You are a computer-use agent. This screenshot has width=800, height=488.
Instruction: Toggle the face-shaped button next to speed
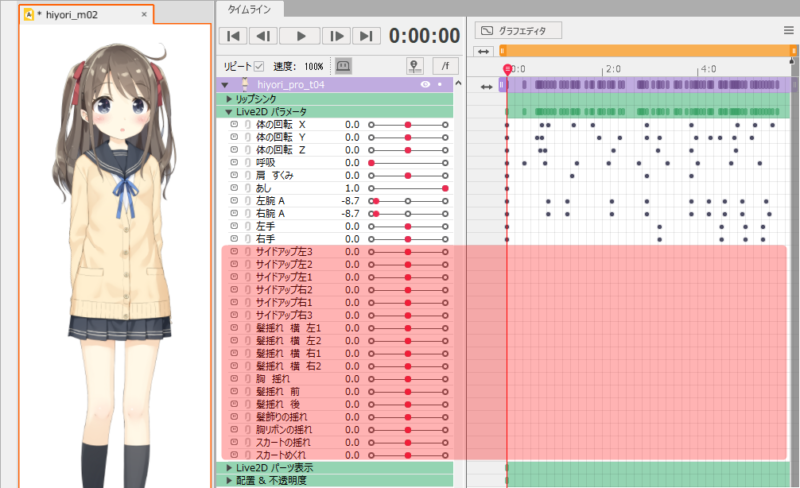pos(343,66)
